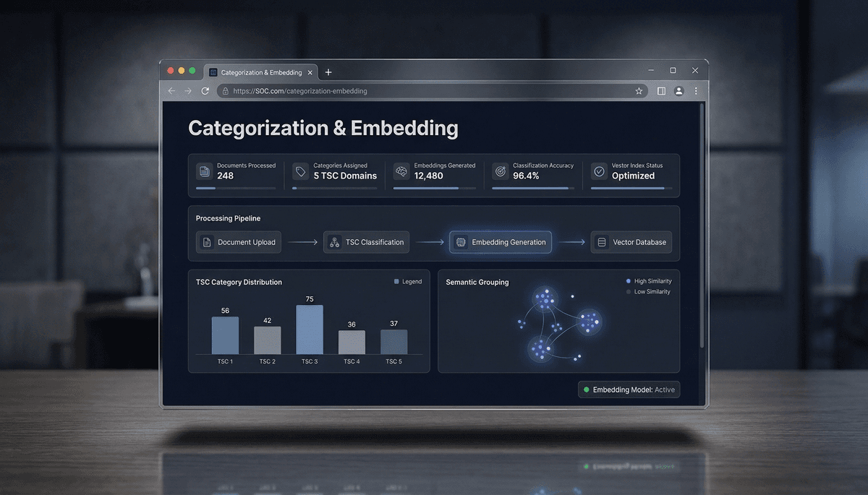868x495 pixels.
Task: Click the TSC 5 bar showing 37
Action: pos(393,342)
